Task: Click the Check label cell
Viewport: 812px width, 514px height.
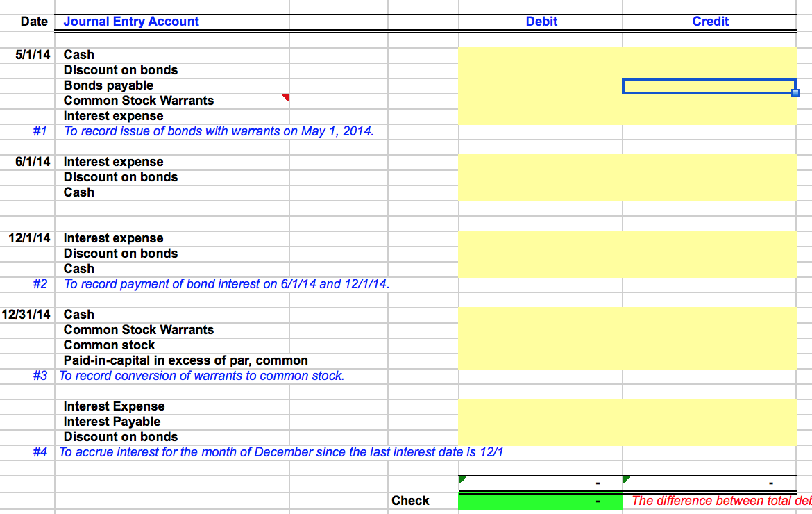Action: tap(410, 501)
